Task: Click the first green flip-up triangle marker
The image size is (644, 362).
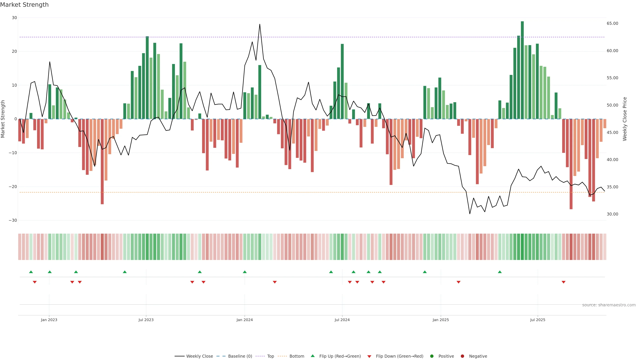Action: click(31, 272)
